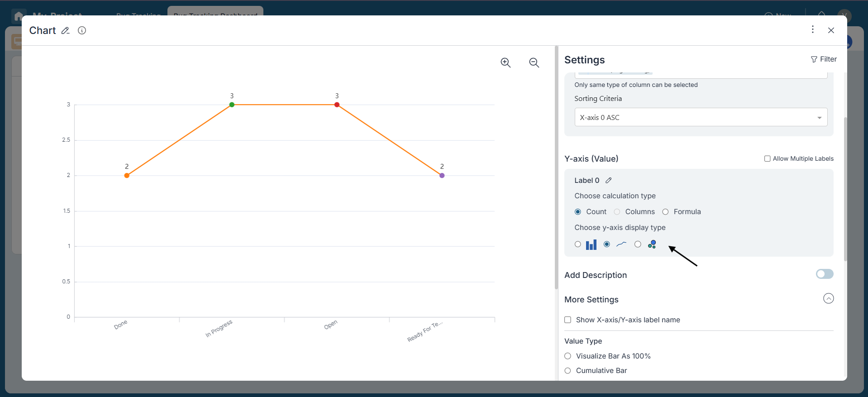Select Columns calculation type
868x397 pixels.
coord(617,212)
